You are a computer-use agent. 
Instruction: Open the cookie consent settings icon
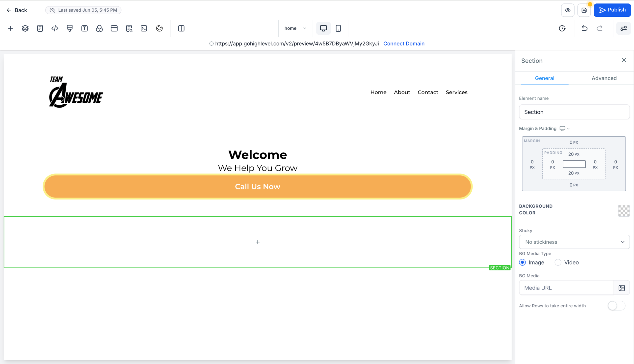(x=159, y=28)
